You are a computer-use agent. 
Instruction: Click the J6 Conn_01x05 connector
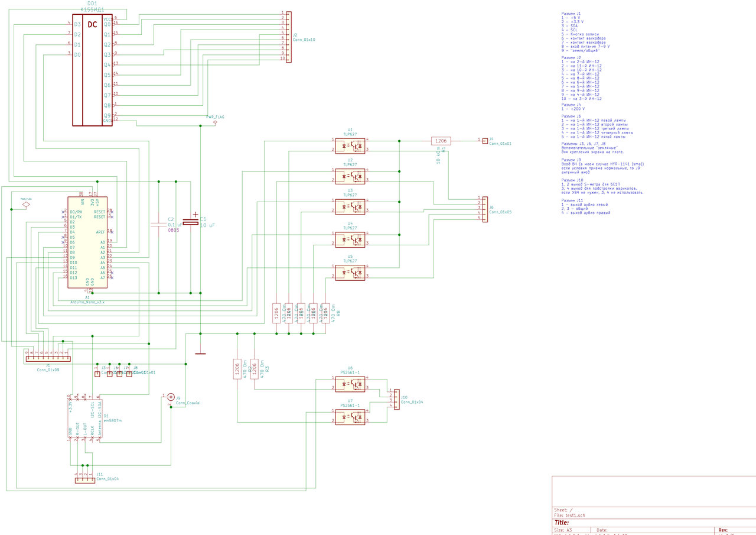(x=485, y=210)
